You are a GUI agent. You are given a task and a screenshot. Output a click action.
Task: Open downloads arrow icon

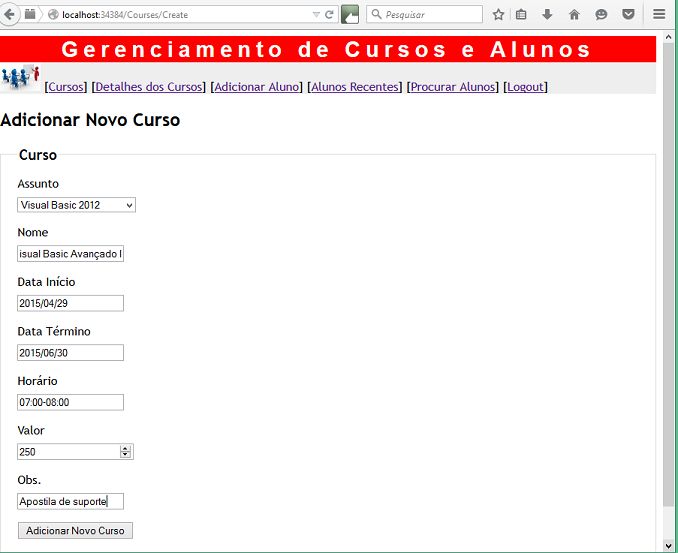547,15
